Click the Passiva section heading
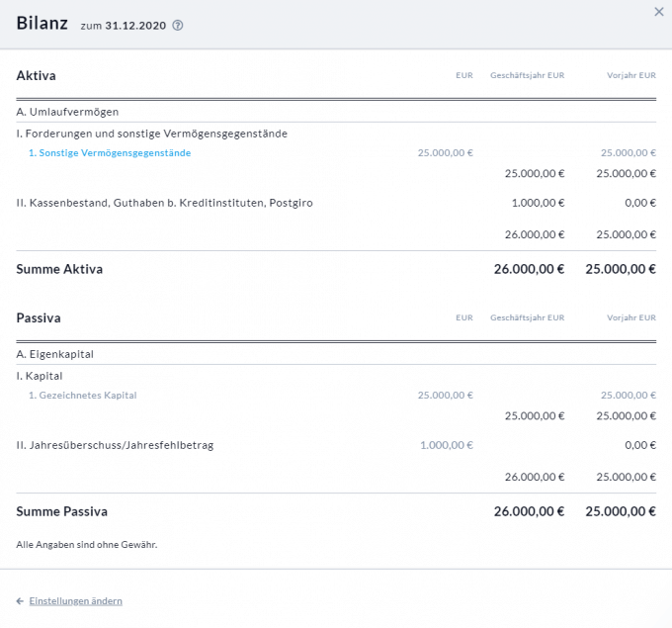Viewport: 672px width, 628px height. tap(39, 318)
